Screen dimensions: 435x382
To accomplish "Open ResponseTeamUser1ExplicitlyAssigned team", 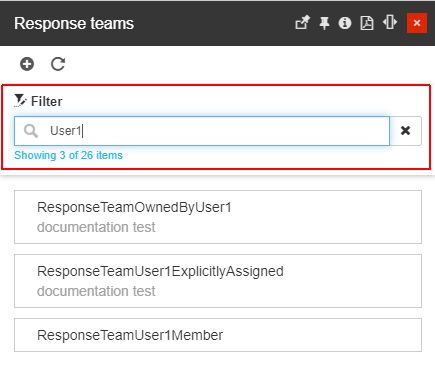I will click(x=218, y=281).
